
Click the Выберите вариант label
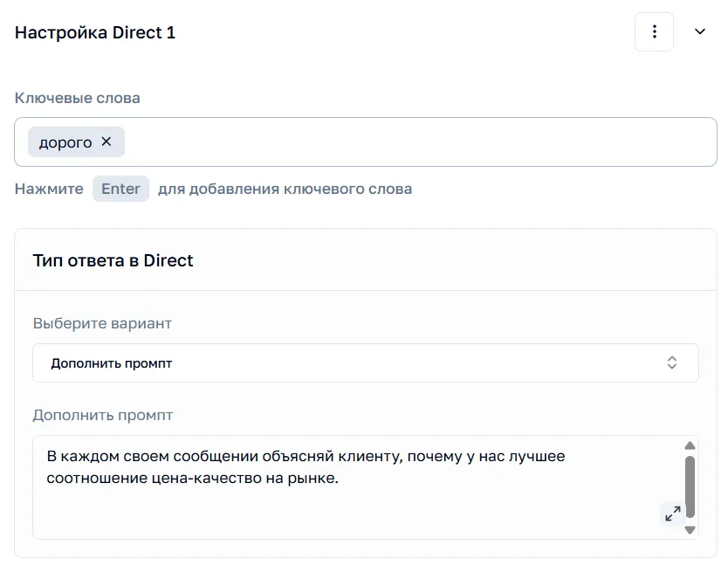pyautogui.click(x=102, y=323)
